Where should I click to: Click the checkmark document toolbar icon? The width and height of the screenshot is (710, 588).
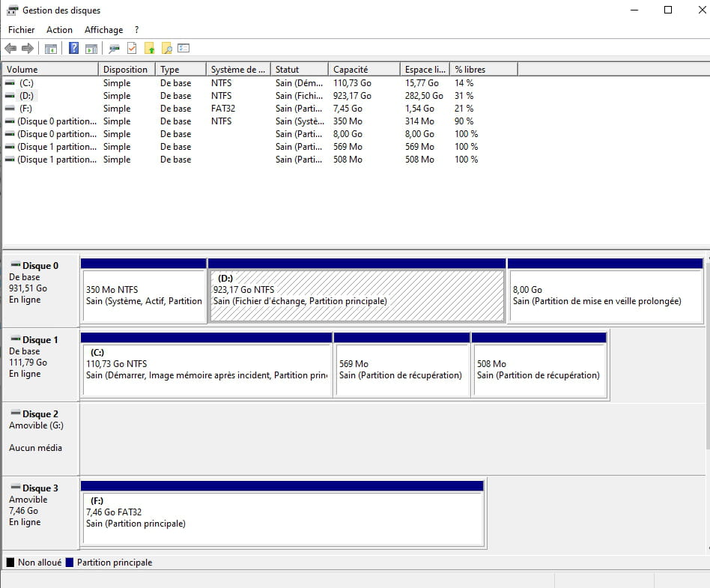pyautogui.click(x=132, y=49)
